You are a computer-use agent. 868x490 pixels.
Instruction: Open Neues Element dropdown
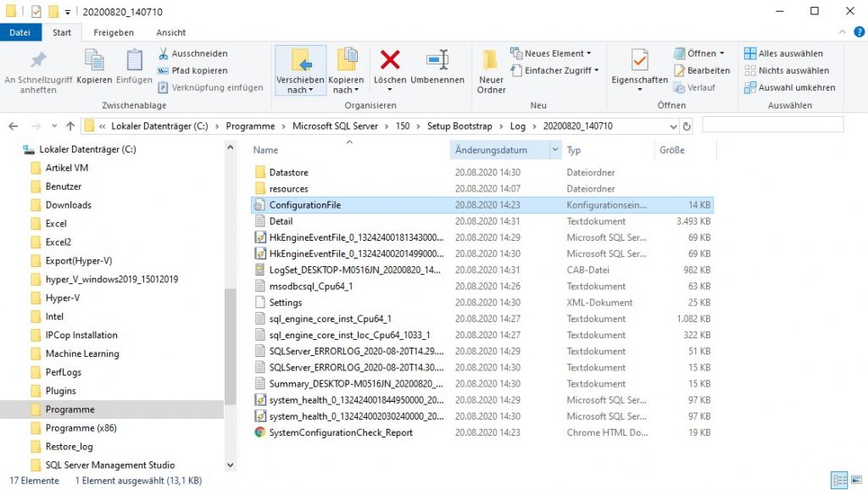pyautogui.click(x=550, y=53)
